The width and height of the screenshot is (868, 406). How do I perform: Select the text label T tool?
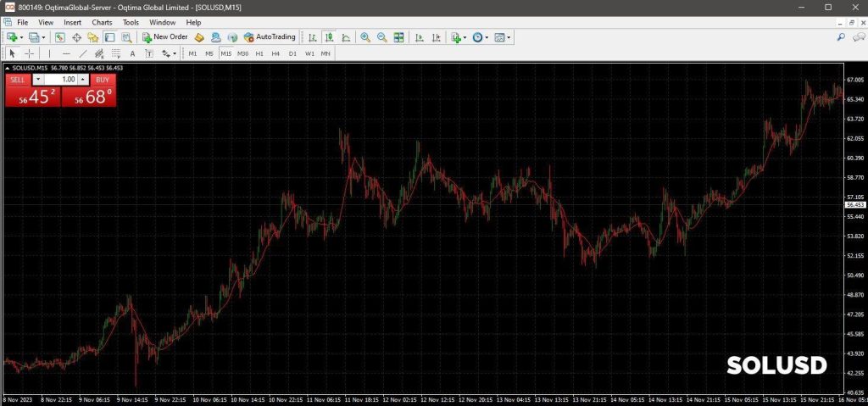click(x=149, y=53)
